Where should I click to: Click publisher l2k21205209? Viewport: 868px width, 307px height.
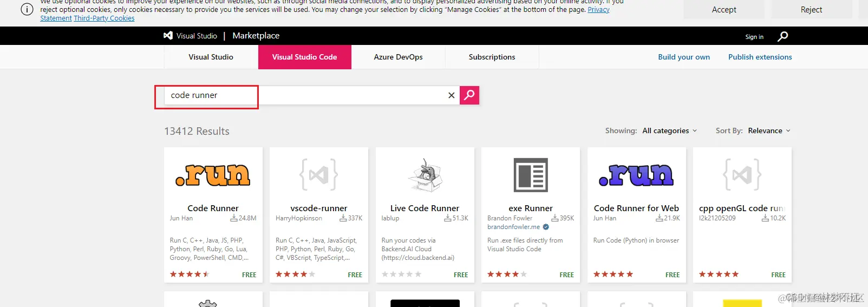tap(717, 218)
